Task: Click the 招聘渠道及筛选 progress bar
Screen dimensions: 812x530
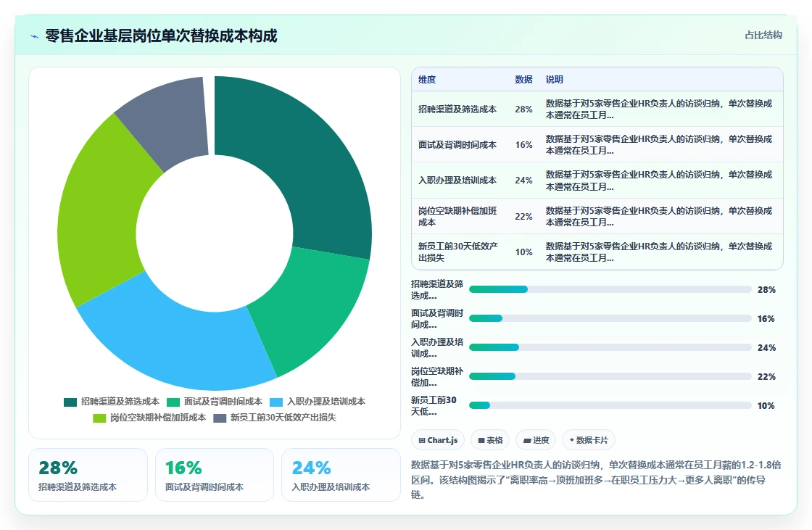Action: point(610,289)
